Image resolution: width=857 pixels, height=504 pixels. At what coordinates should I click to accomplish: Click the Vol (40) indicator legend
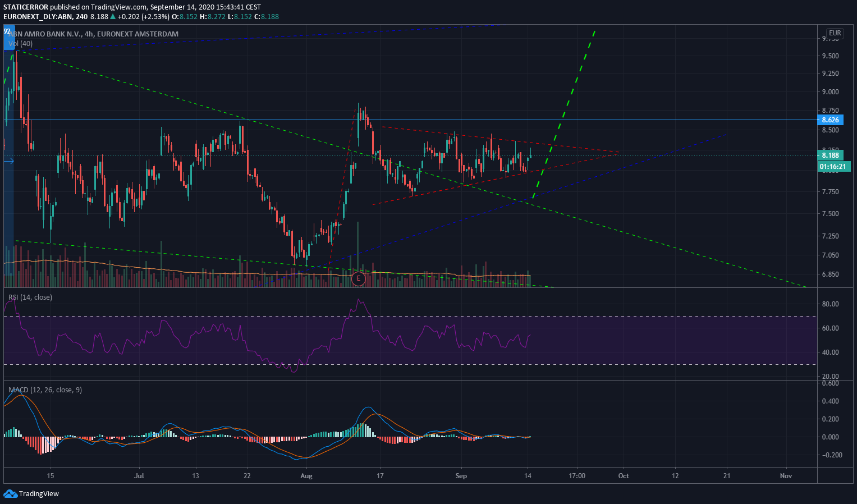(20, 44)
